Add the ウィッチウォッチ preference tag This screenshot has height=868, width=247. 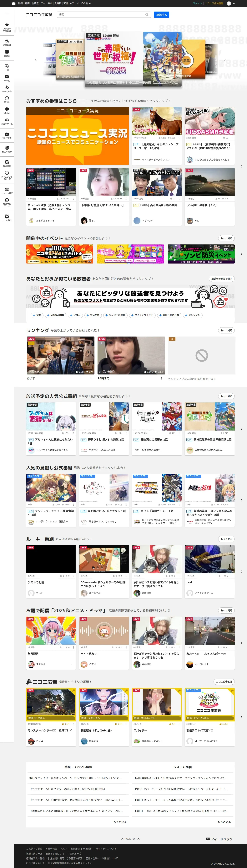click(142, 315)
